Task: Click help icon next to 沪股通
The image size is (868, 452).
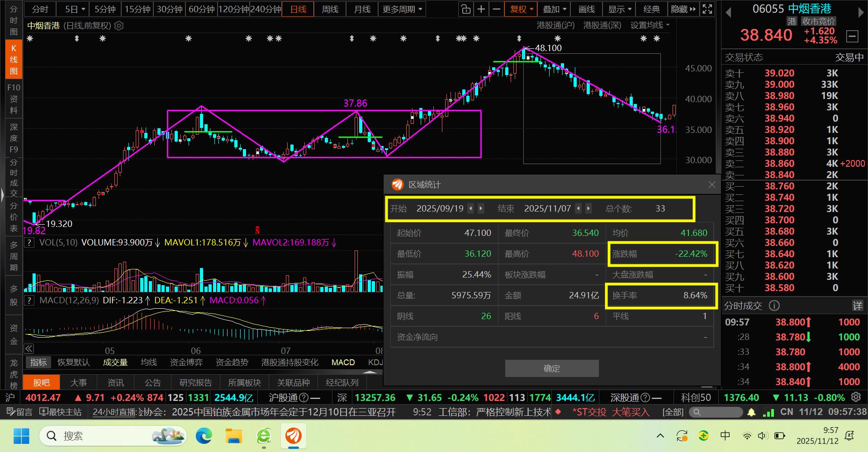Action: (304, 398)
